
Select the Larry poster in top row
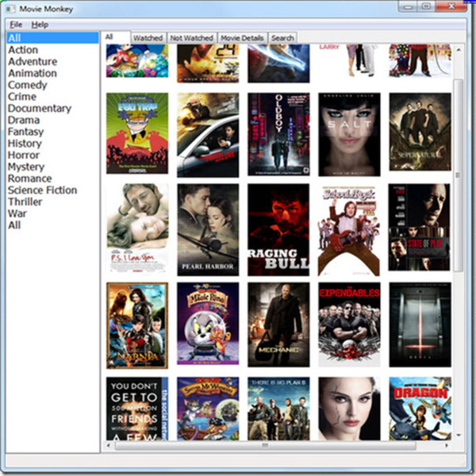tap(349, 61)
